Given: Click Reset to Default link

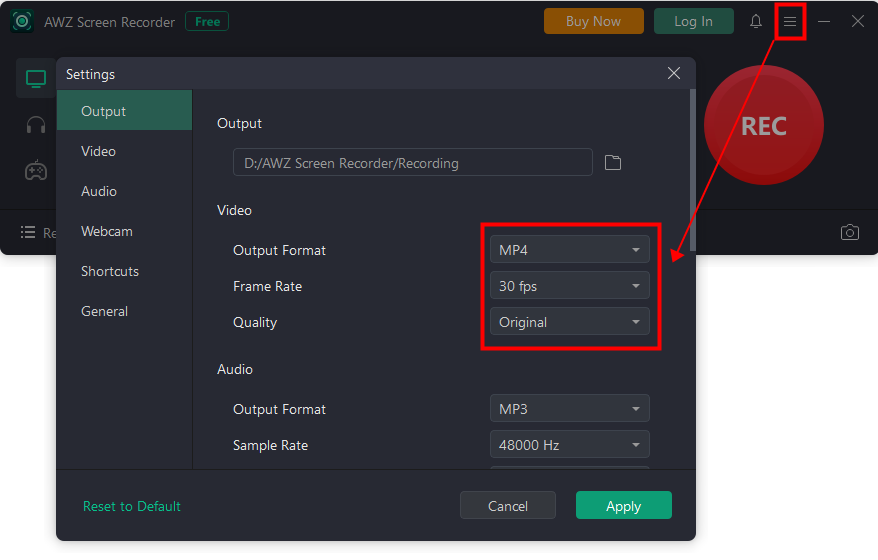Looking at the screenshot, I should [x=132, y=506].
